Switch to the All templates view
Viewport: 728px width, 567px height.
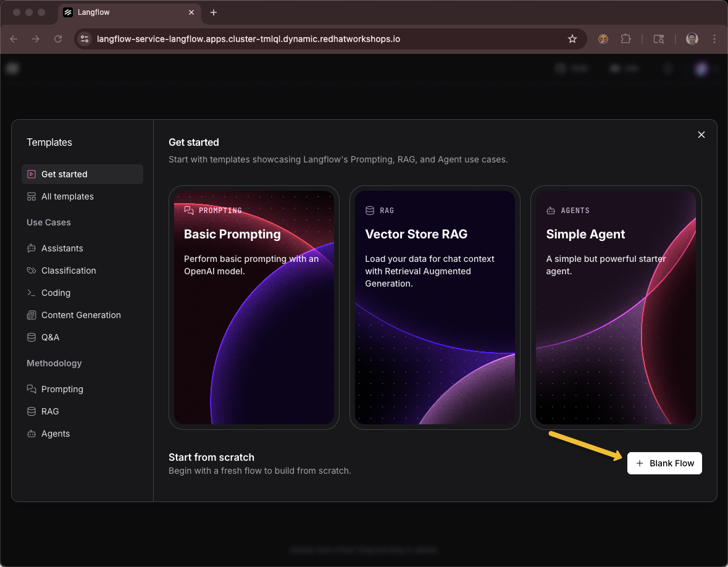[x=67, y=196]
